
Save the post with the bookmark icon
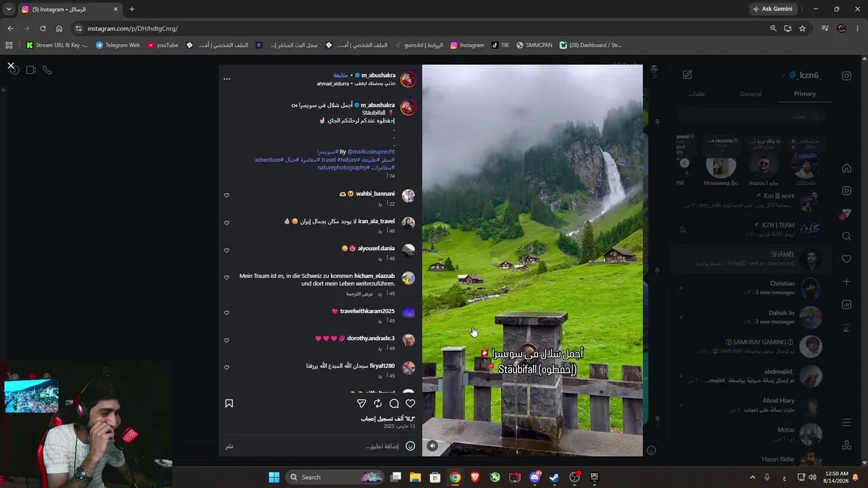point(229,403)
